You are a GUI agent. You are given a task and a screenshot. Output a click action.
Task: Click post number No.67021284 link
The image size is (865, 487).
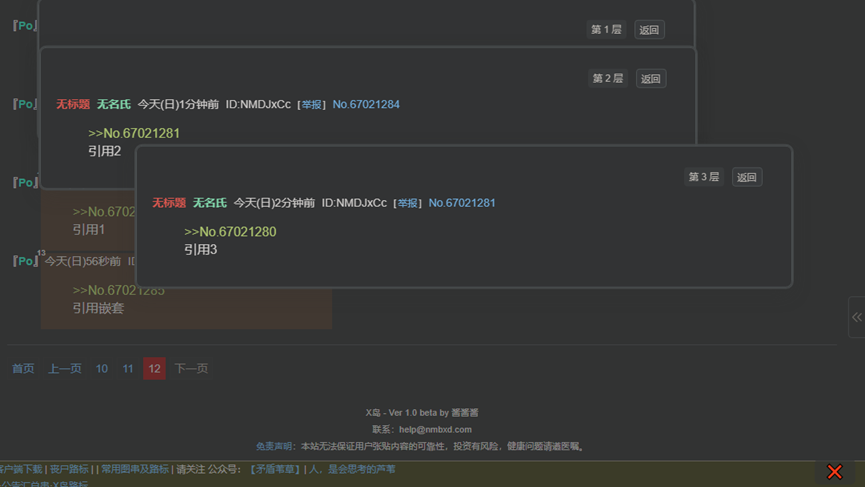(x=366, y=105)
